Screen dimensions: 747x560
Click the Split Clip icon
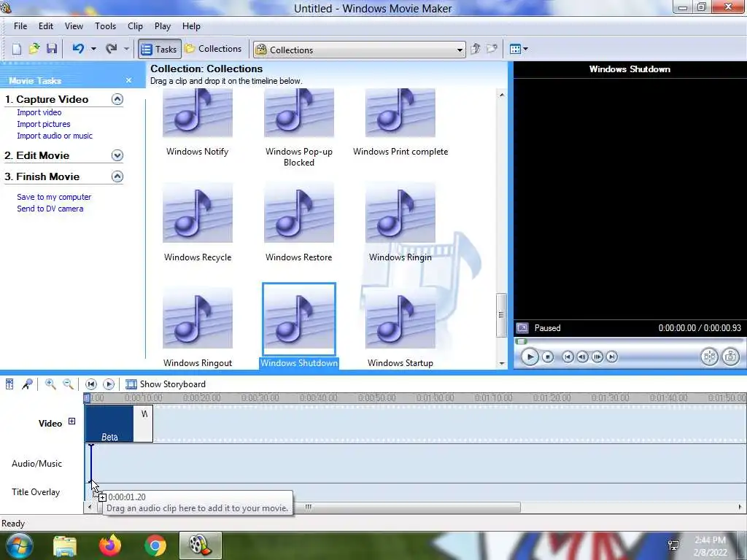point(709,357)
